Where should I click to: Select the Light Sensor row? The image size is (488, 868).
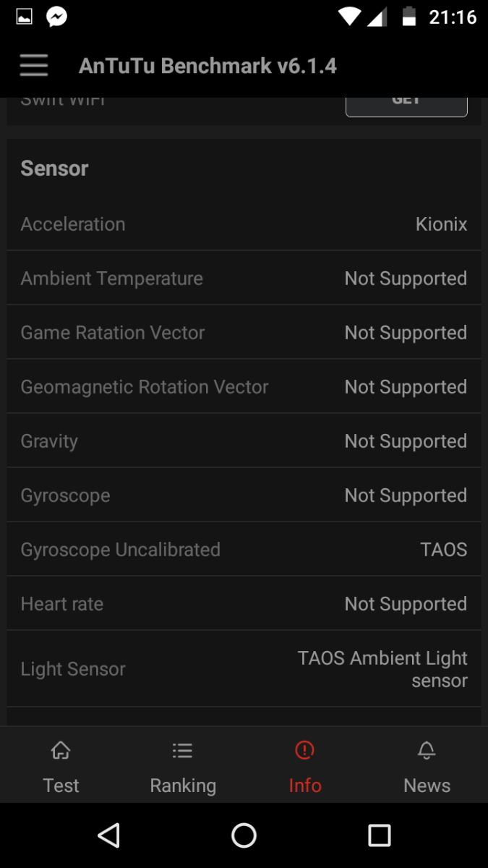click(x=244, y=669)
